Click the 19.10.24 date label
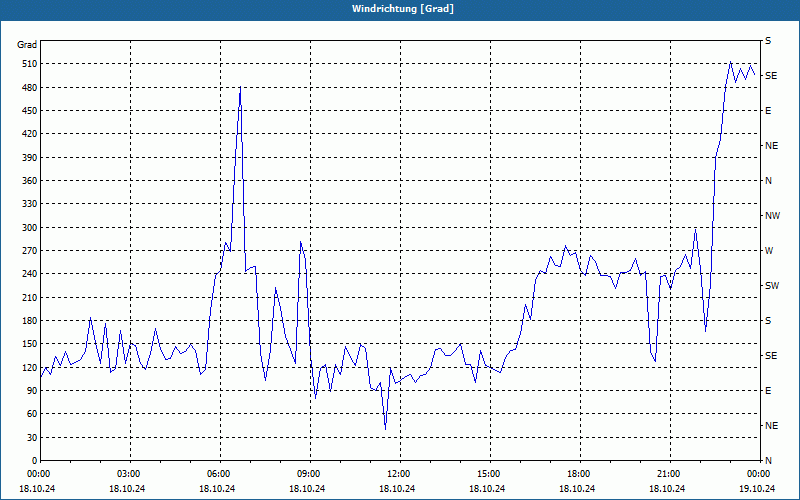Image resolution: width=800 pixels, height=500 pixels. click(757, 488)
